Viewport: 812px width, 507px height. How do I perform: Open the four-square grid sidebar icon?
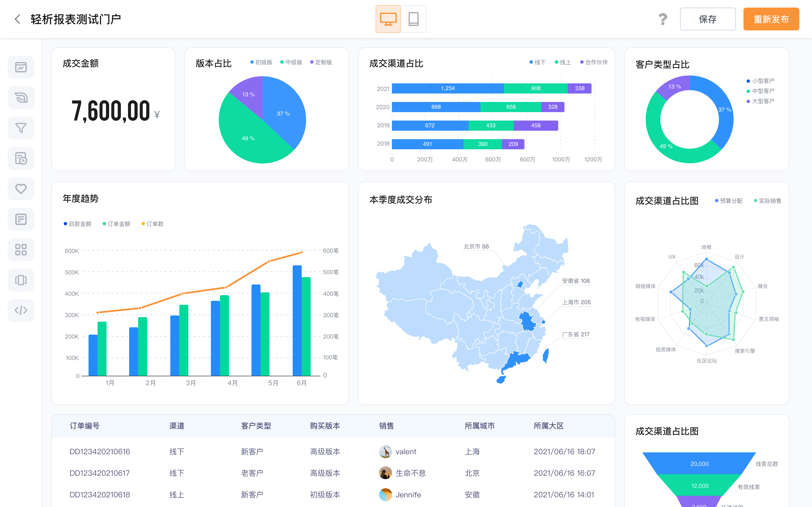point(21,250)
